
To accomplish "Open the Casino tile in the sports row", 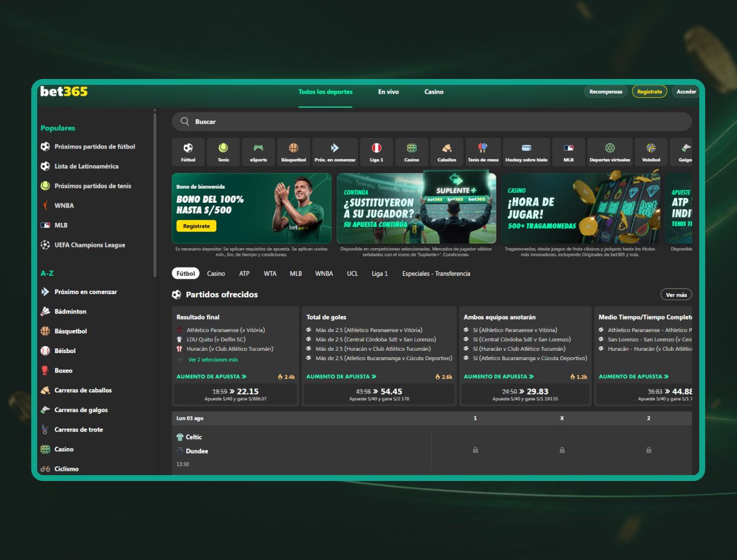I will pyautogui.click(x=412, y=152).
